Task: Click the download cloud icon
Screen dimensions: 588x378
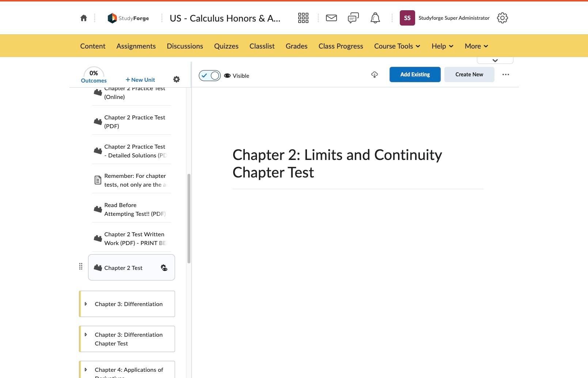Action: click(x=375, y=75)
